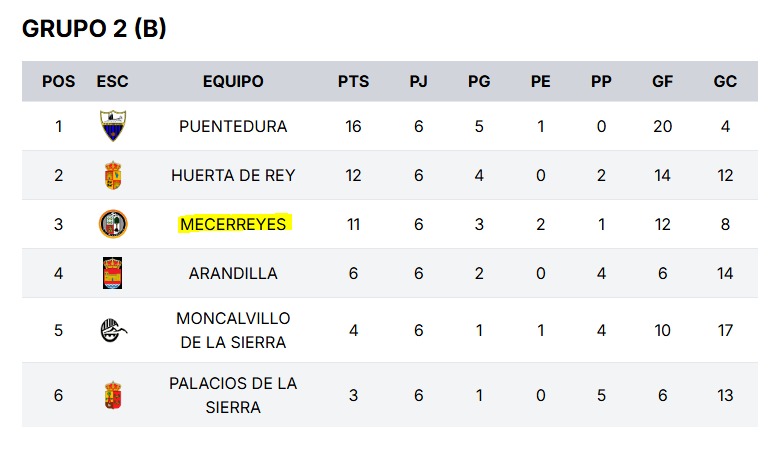The width and height of the screenshot is (780, 454).
Task: Click the GRUPO 2 (B) heading
Action: coord(94,28)
